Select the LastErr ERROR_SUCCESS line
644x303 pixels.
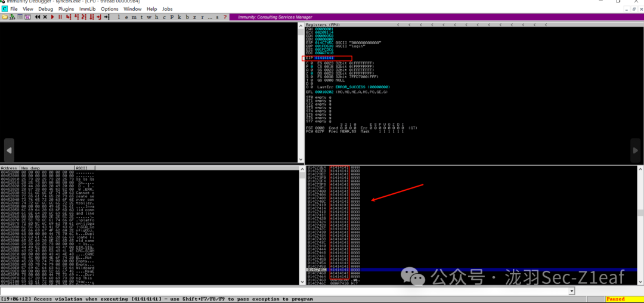click(x=354, y=87)
